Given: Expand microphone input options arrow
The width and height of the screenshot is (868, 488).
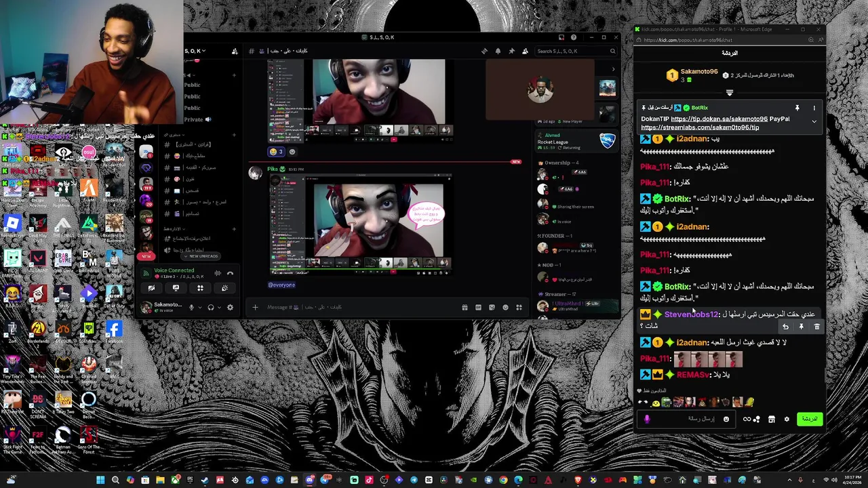Looking at the screenshot, I should [x=200, y=308].
